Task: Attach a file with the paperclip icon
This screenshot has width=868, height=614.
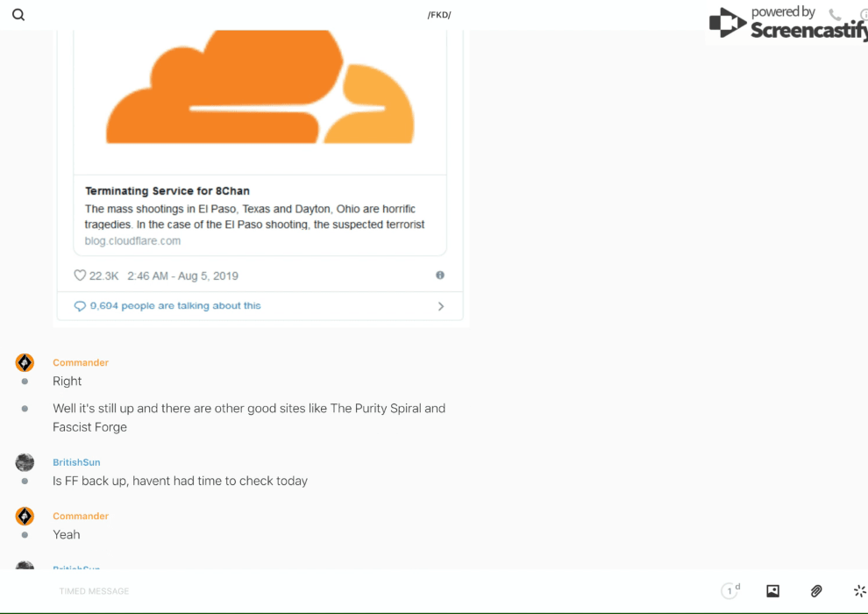Action: click(816, 591)
